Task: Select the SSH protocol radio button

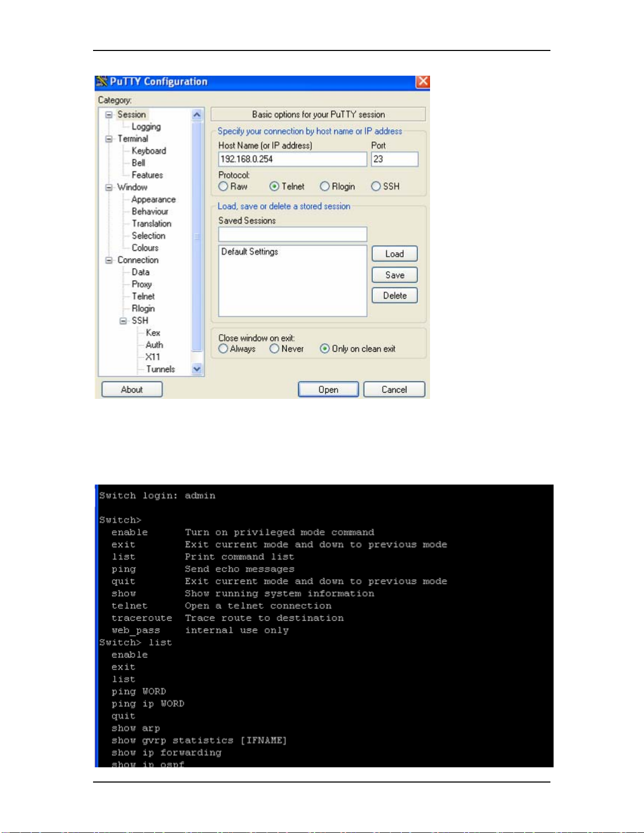Action: point(375,187)
